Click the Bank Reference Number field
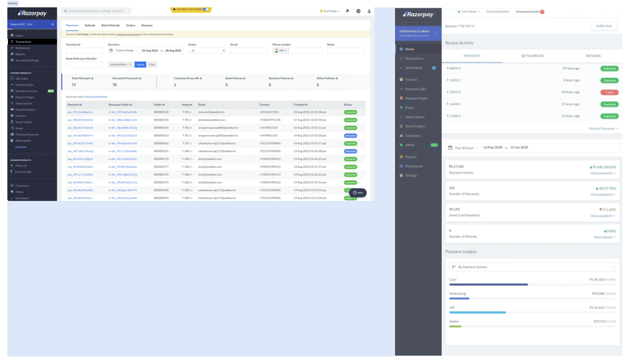This screenshot has width=630, height=364. (x=84, y=64)
